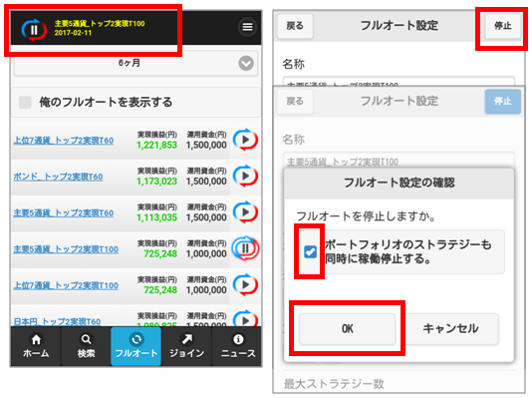Toggle ポートフォリオのストラテジーも同時に稼働停止 checkbox
The width and height of the screenshot is (532, 398).
click(310, 251)
